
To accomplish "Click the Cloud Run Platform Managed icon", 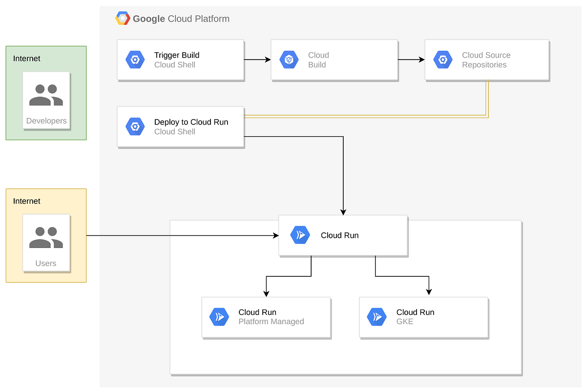I will tap(219, 316).
